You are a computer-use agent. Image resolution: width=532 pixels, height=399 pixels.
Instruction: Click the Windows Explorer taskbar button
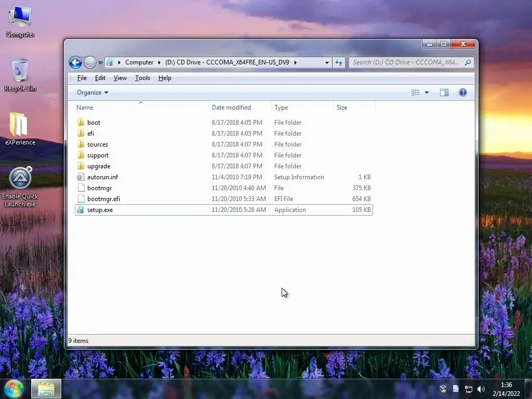[x=46, y=389]
